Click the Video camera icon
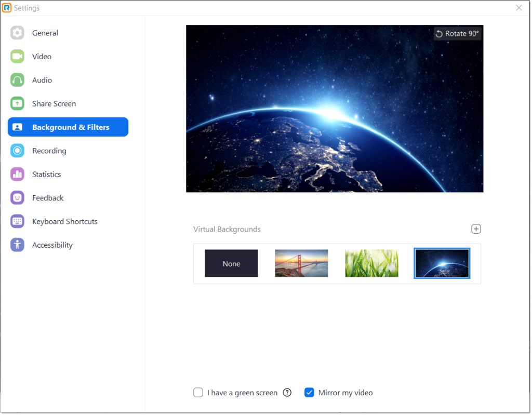532x415 pixels. tap(17, 57)
